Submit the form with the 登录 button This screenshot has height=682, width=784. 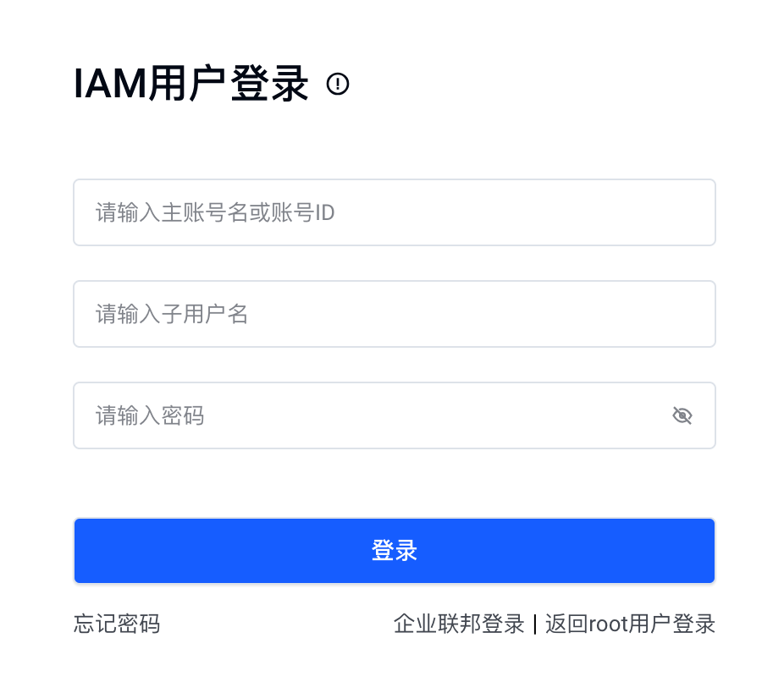[394, 551]
